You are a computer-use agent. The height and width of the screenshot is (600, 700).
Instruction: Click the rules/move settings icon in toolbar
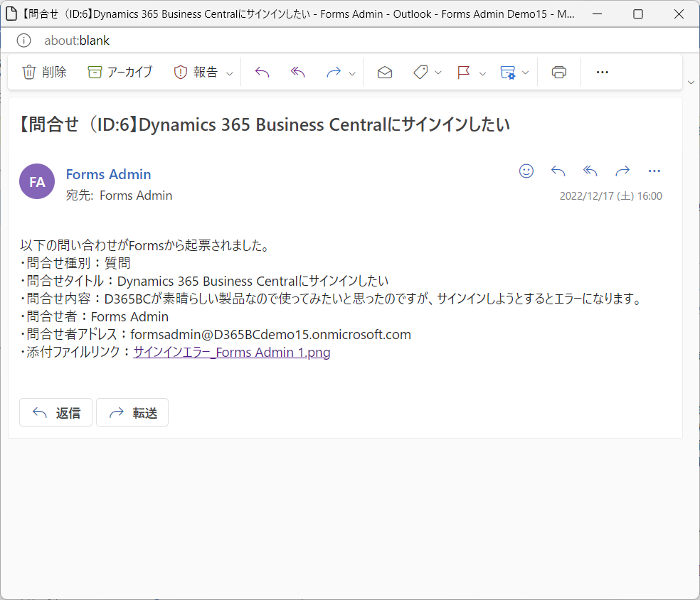point(508,73)
